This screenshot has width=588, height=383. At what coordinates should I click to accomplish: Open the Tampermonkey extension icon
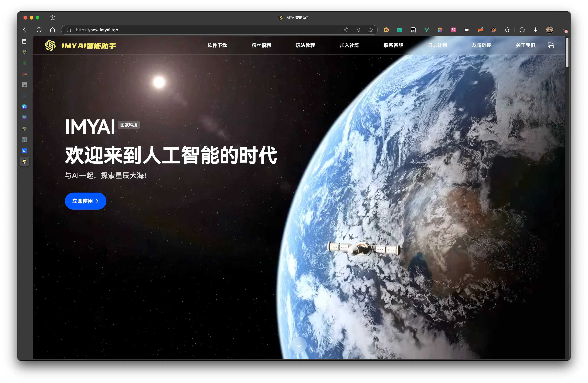[x=413, y=30]
